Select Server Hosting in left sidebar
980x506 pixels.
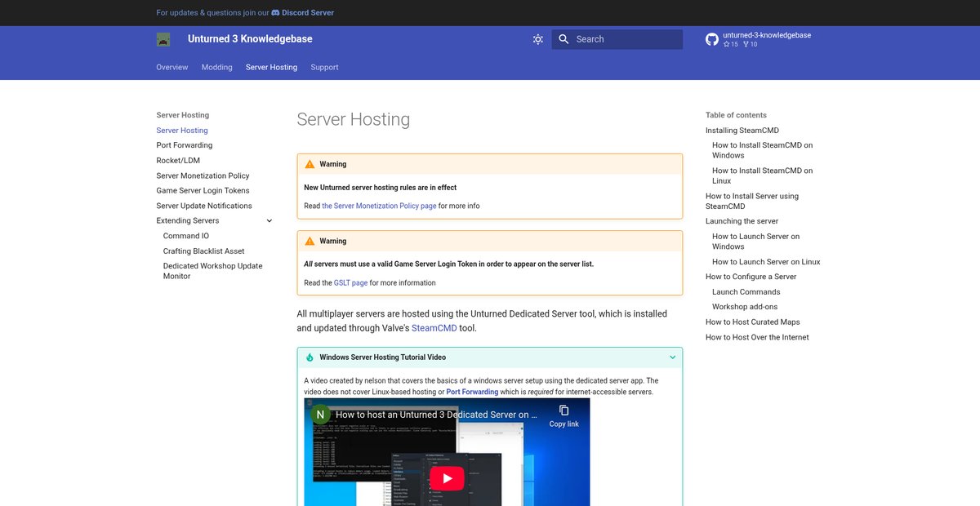tap(182, 131)
